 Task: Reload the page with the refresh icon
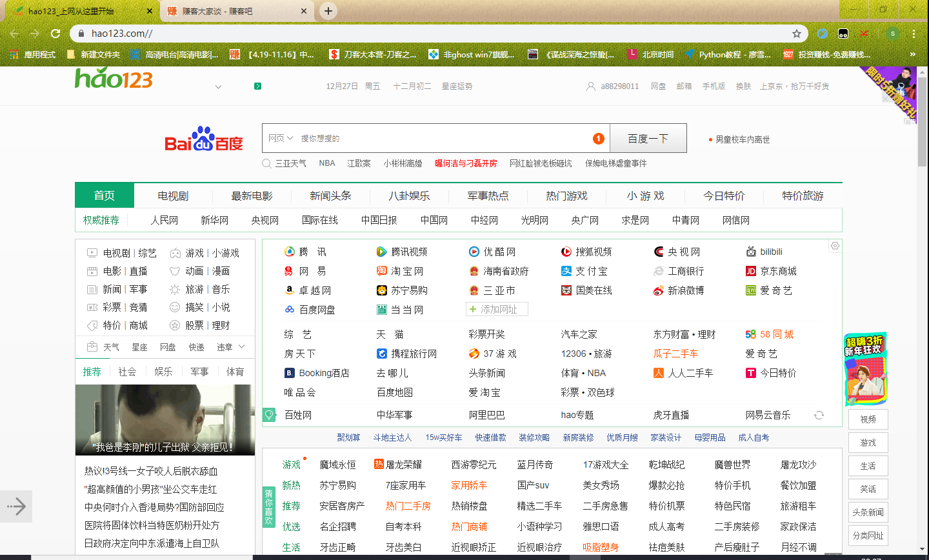(x=55, y=34)
